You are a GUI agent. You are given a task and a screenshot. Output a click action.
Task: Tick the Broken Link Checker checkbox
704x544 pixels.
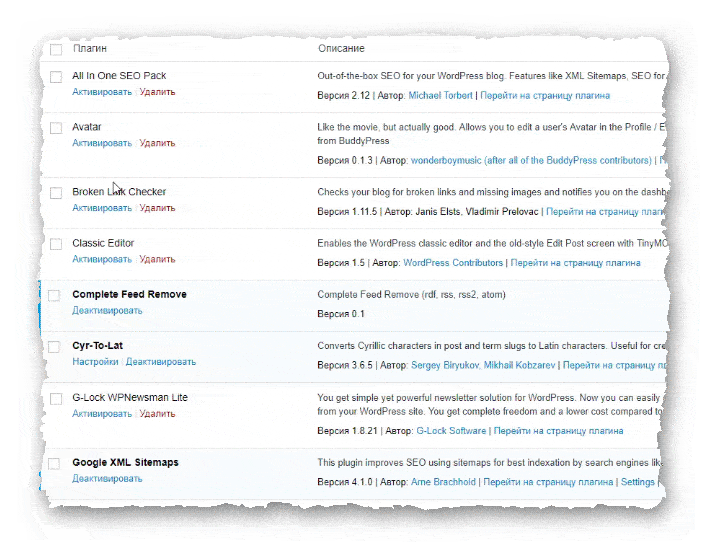pos(56,193)
